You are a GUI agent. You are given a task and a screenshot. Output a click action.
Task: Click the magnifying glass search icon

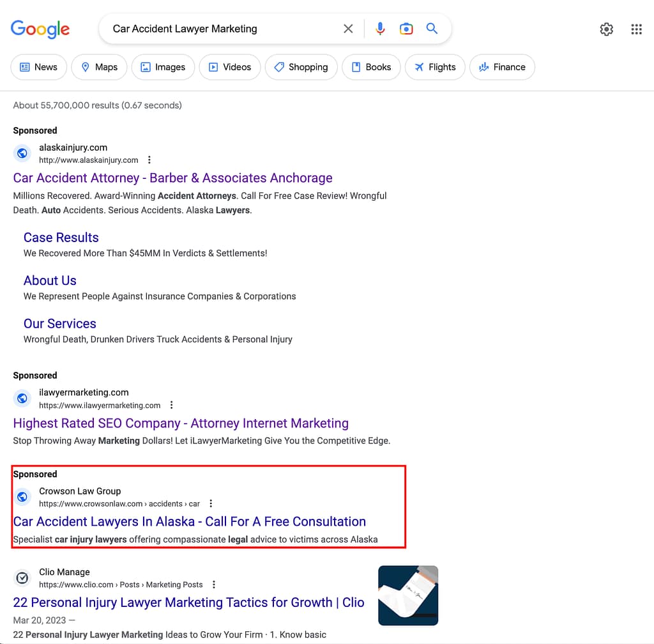pos(432,28)
